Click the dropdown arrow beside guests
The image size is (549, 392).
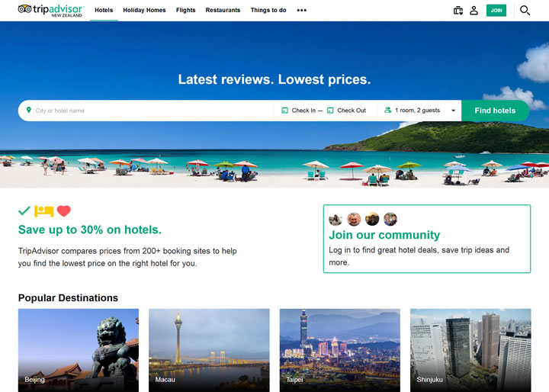point(453,111)
